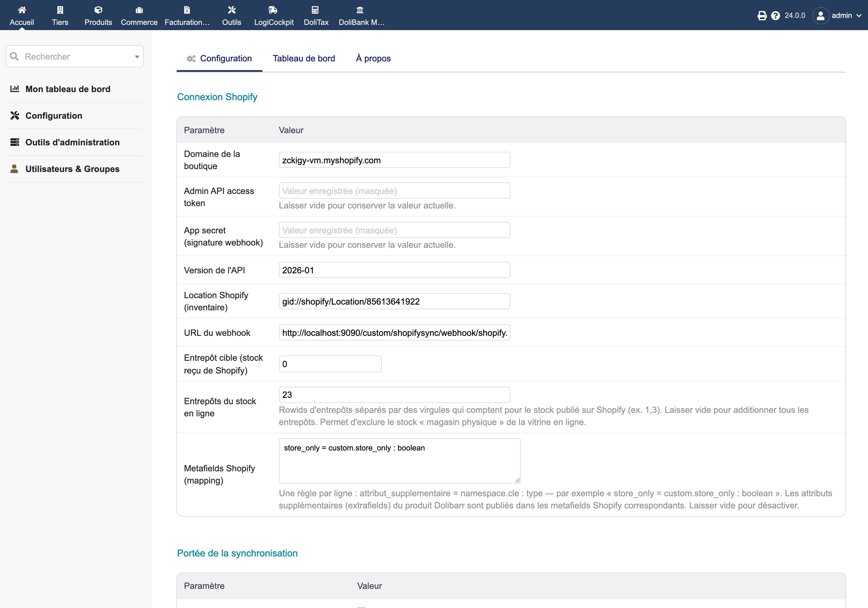Click the search magnifier icon
The width and height of the screenshot is (868, 608).
14,56
